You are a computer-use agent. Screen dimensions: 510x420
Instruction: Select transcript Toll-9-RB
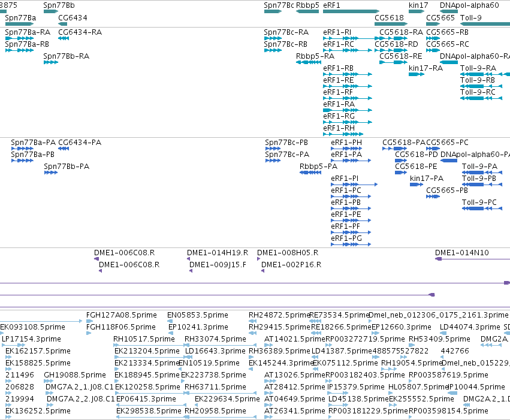point(478,80)
